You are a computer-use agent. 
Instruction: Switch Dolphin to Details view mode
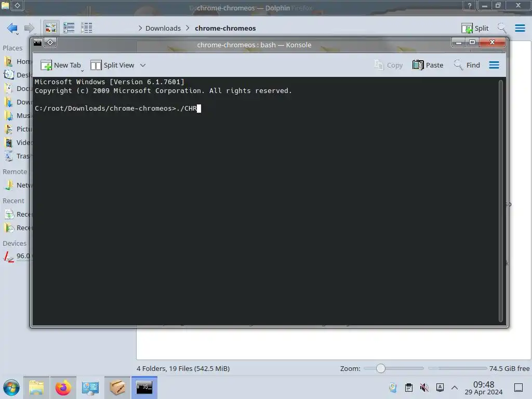87,28
